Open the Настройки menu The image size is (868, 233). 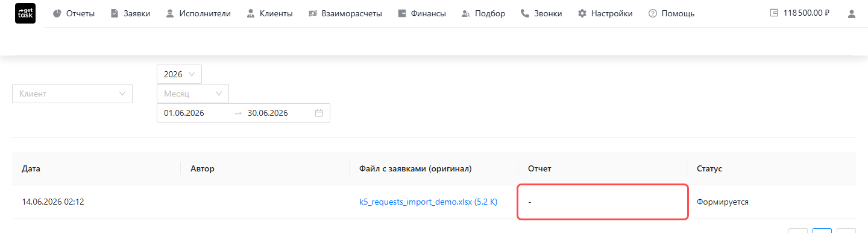605,13
